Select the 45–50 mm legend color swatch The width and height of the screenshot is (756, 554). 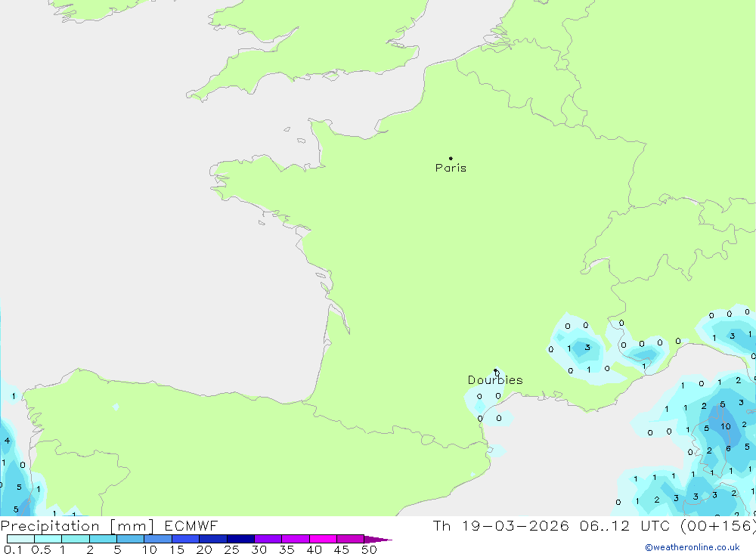(351, 539)
